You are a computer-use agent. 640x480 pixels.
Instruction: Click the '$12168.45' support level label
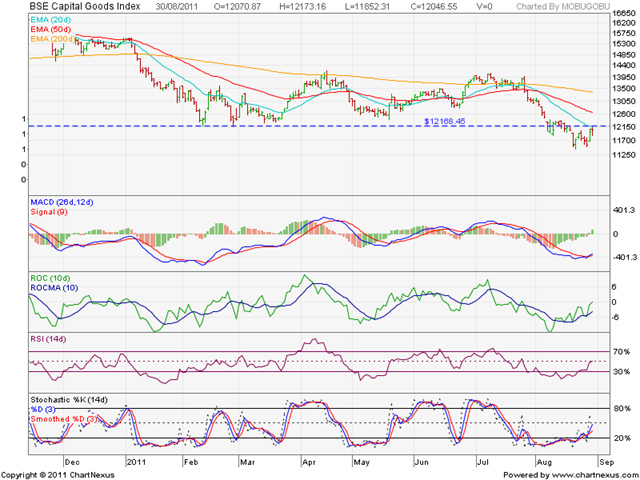pyautogui.click(x=444, y=121)
